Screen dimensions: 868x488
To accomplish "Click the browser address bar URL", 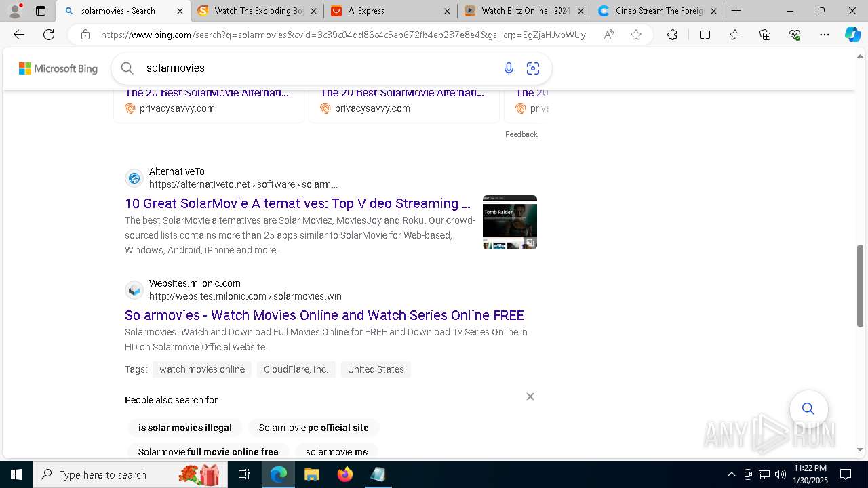I will pyautogui.click(x=346, y=35).
